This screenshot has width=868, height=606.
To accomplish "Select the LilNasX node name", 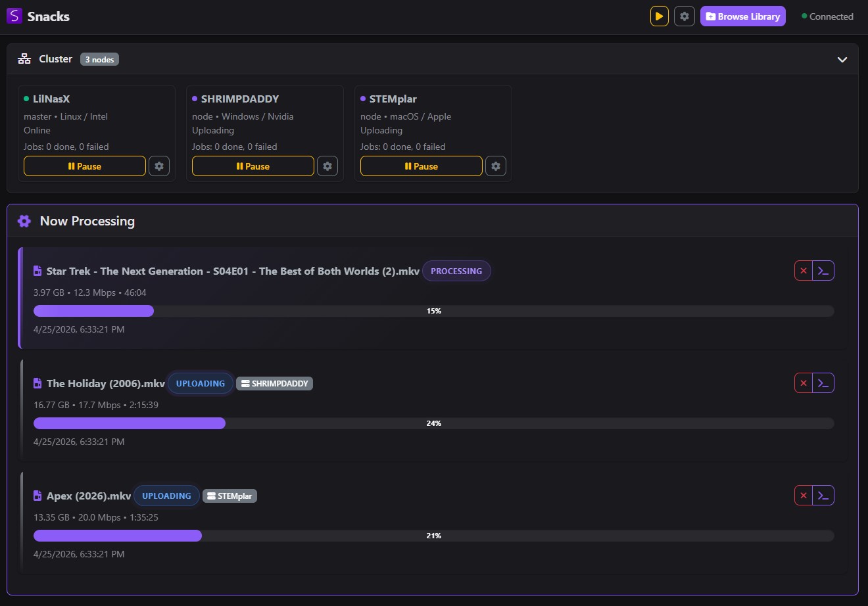I will coord(51,99).
